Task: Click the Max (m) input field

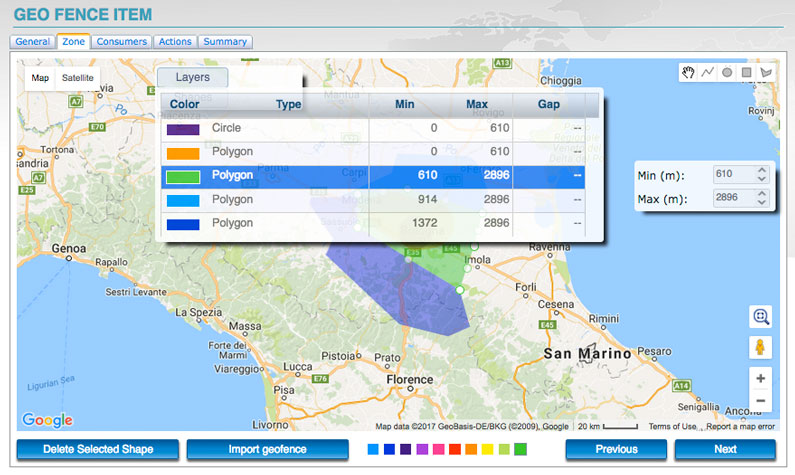Action: (735, 198)
